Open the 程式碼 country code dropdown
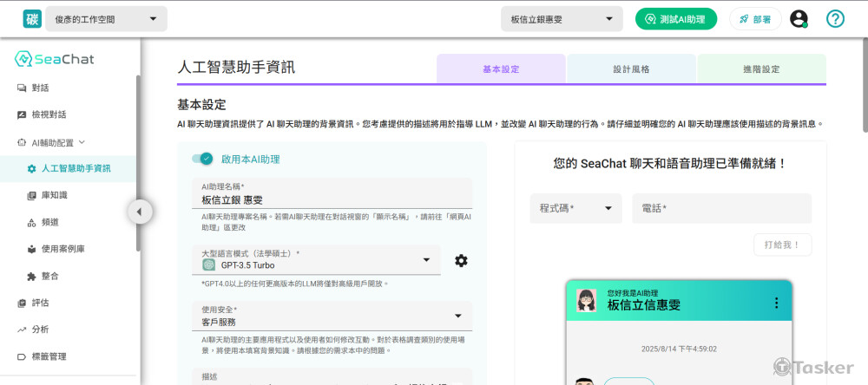868x385 pixels. (575, 208)
